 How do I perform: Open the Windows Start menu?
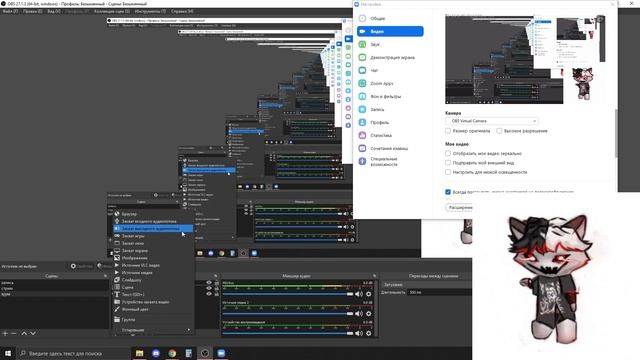(x=8, y=353)
